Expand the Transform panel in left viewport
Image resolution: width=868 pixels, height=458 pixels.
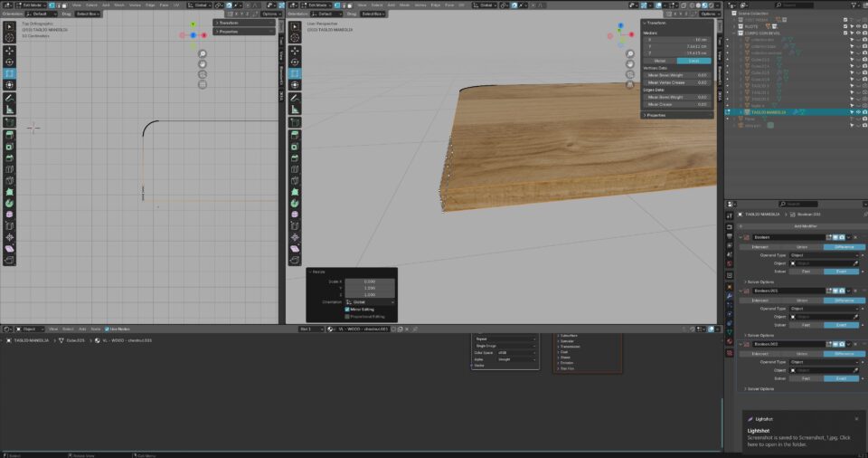coord(228,23)
